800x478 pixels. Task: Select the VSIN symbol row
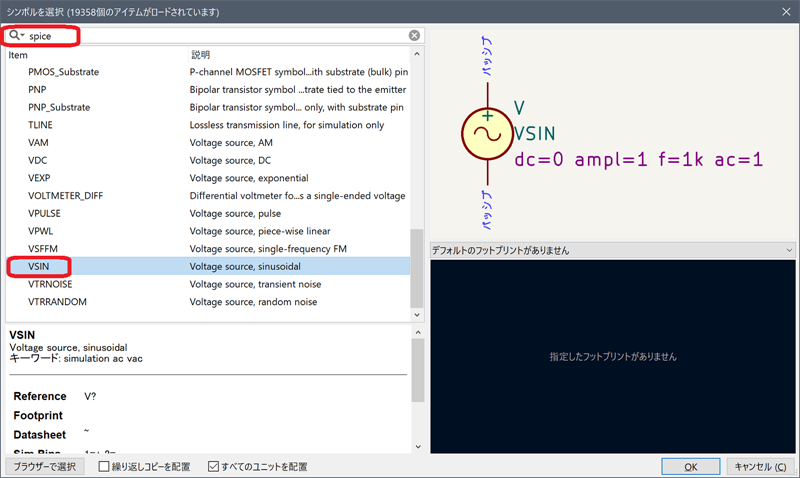pyautogui.click(x=208, y=266)
